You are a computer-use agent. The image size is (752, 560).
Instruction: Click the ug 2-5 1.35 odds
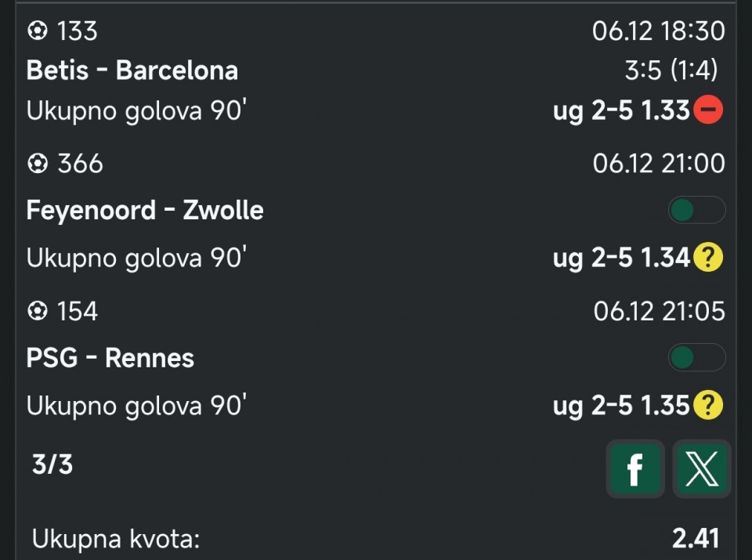pyautogui.click(x=620, y=405)
